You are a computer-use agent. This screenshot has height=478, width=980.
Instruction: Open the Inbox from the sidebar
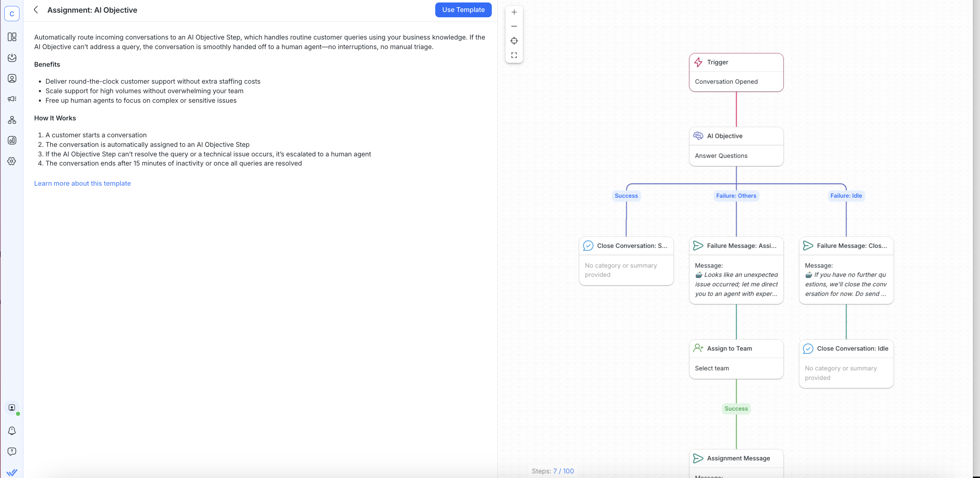[12, 58]
